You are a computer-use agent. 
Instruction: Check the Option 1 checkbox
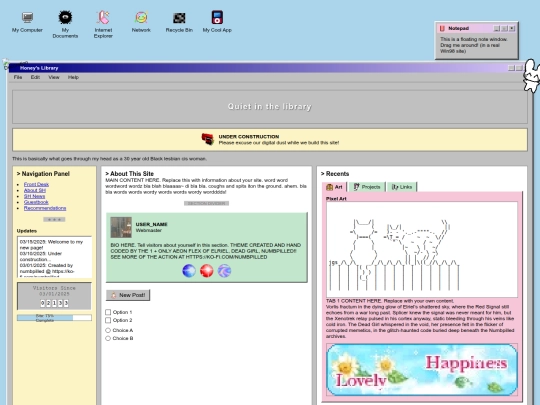108,312
